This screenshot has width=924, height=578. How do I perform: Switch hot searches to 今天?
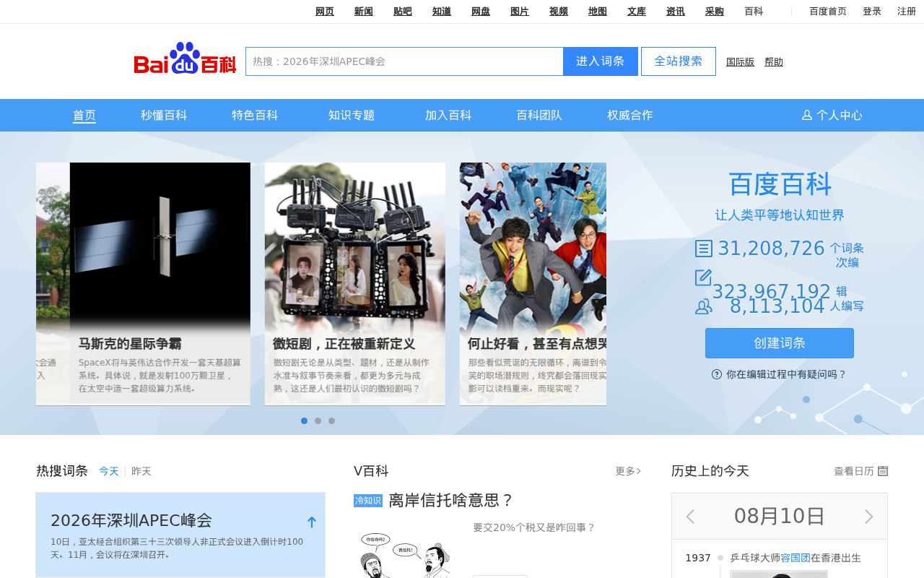click(109, 472)
